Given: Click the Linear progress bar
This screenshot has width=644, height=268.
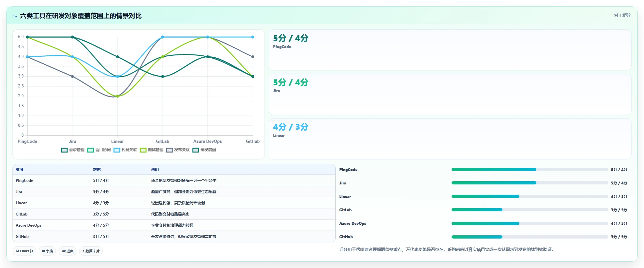Looking at the screenshot, I should click(530, 196).
